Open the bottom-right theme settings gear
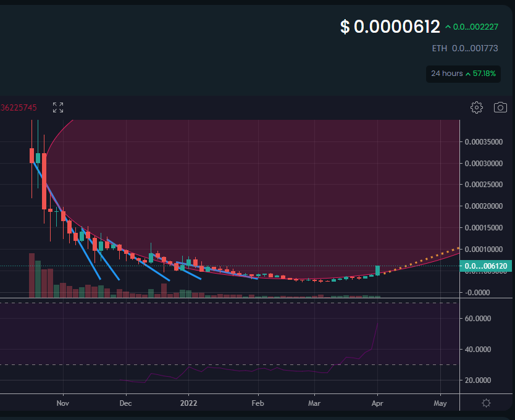The width and height of the screenshot is (515, 420). [x=485, y=403]
